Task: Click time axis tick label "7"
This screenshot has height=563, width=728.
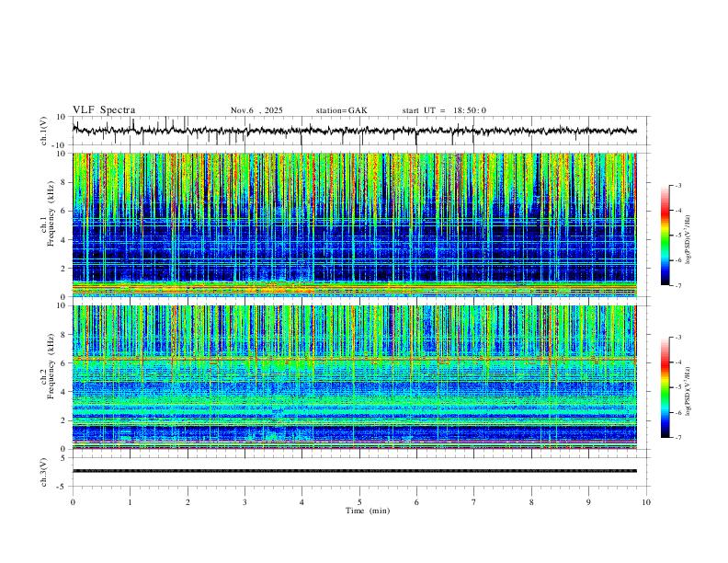Action: click(474, 502)
